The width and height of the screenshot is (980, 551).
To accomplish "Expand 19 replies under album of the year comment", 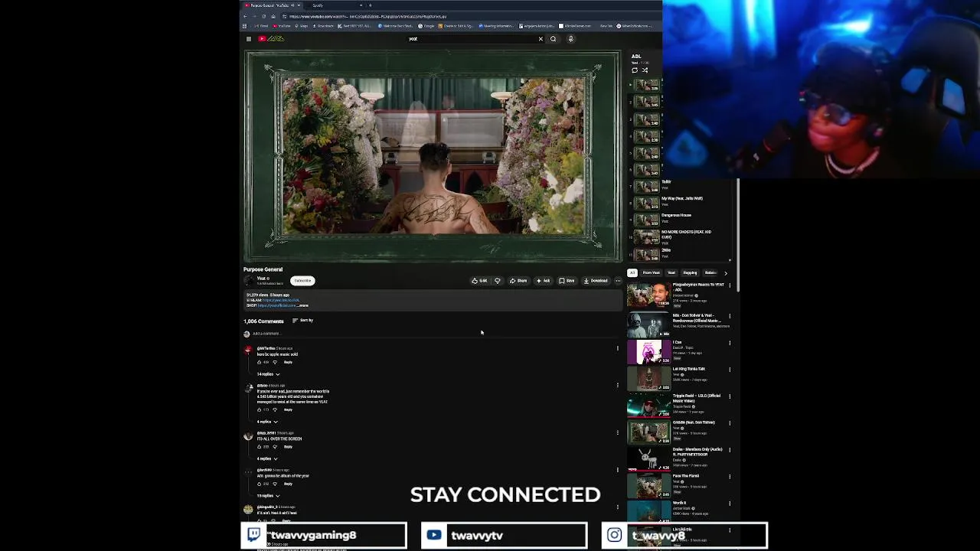I will [x=268, y=496].
